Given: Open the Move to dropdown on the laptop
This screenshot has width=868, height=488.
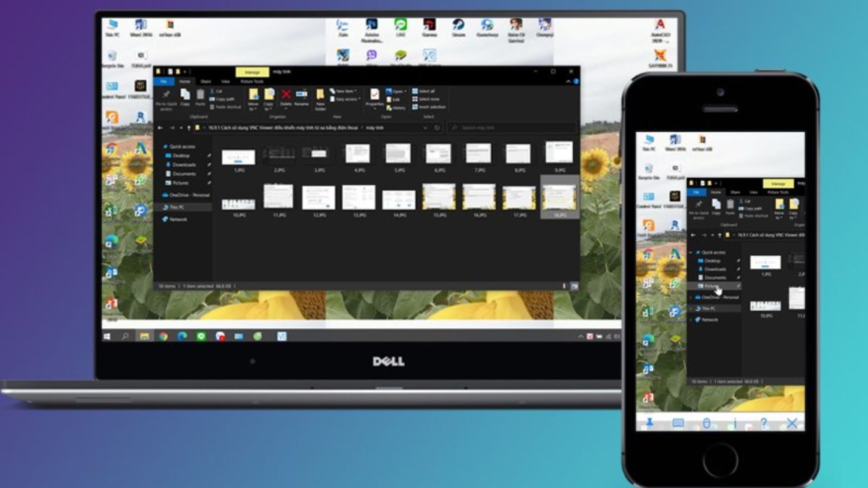Looking at the screenshot, I should pyautogui.click(x=253, y=100).
